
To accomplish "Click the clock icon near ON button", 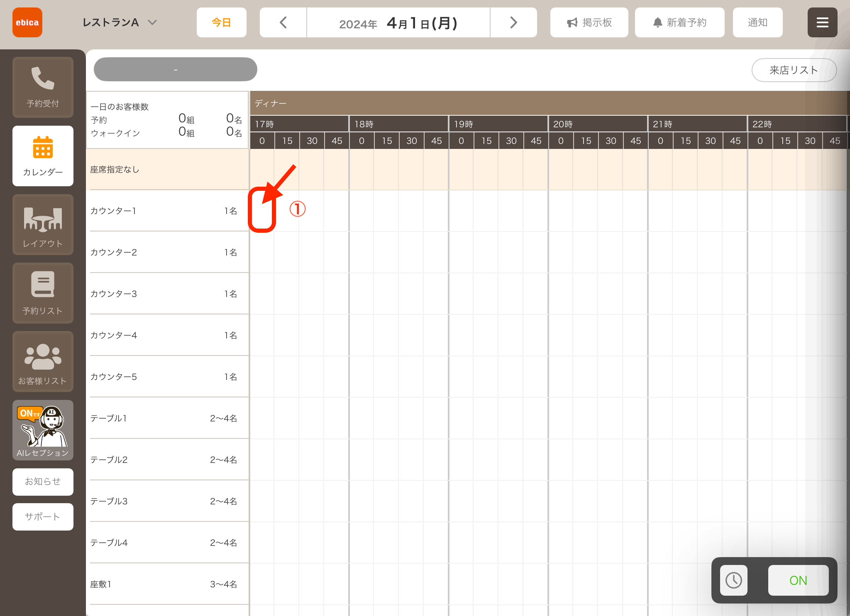I will coord(733,580).
